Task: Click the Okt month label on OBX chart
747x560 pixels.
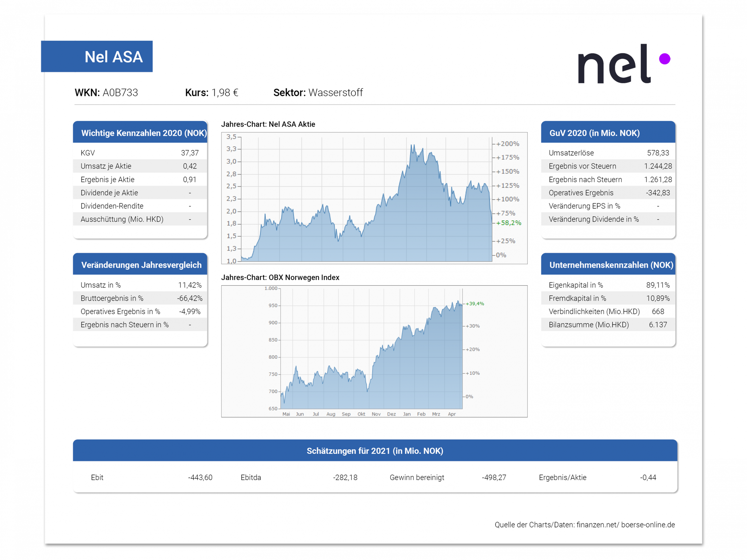Action: [x=361, y=414]
